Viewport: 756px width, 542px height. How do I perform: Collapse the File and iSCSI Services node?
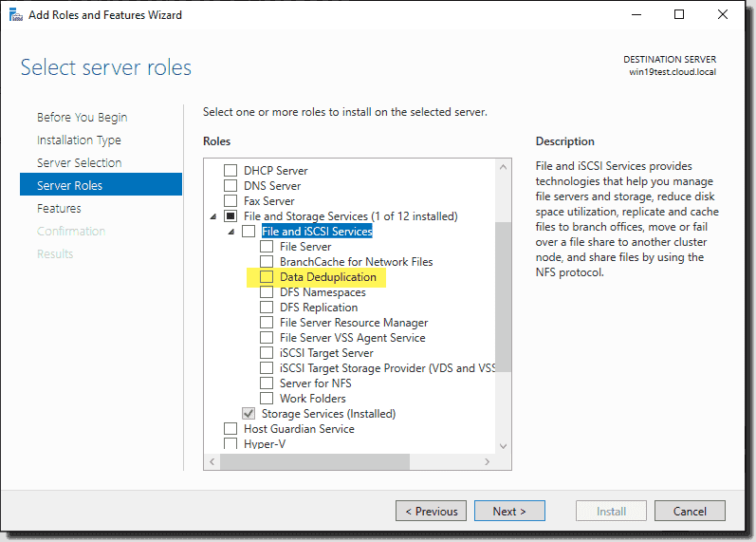231,232
